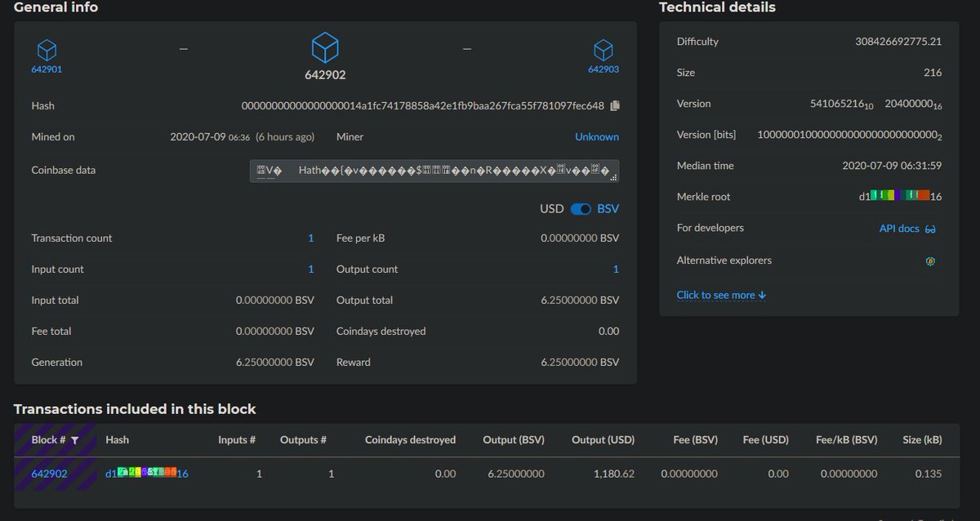This screenshot has width=980, height=521.
Task: Click the Block # filter funnel icon
Action: [74, 440]
